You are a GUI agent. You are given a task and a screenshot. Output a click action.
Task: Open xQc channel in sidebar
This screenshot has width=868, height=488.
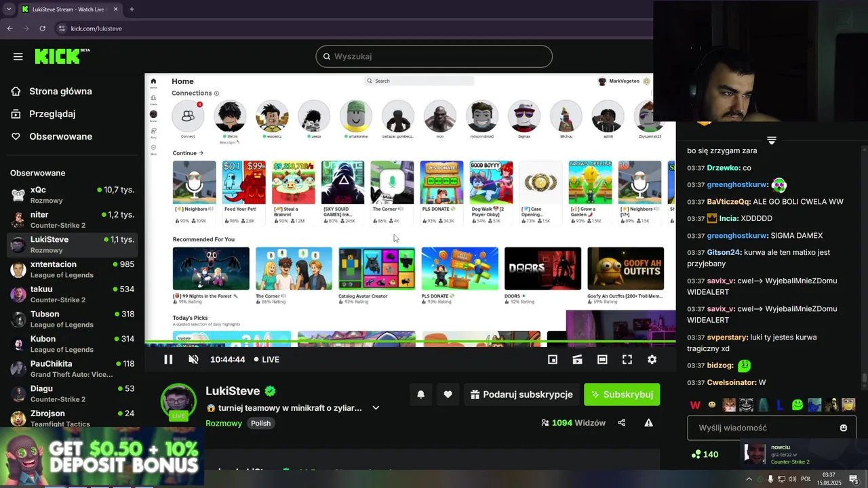coord(73,195)
